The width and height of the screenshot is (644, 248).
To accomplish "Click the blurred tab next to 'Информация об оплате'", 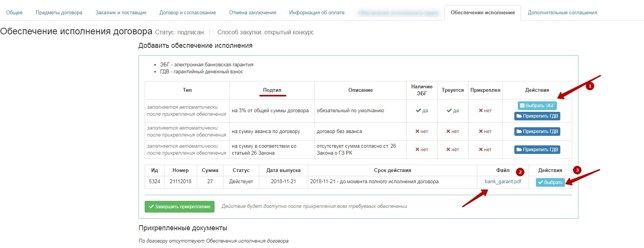I will [x=398, y=13].
